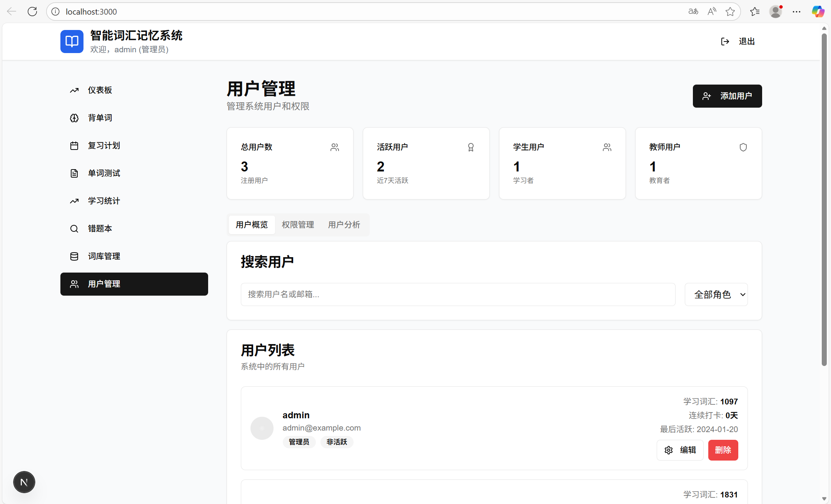831x504 pixels.
Task: Open 词库管理 word library management
Action: [x=104, y=256]
